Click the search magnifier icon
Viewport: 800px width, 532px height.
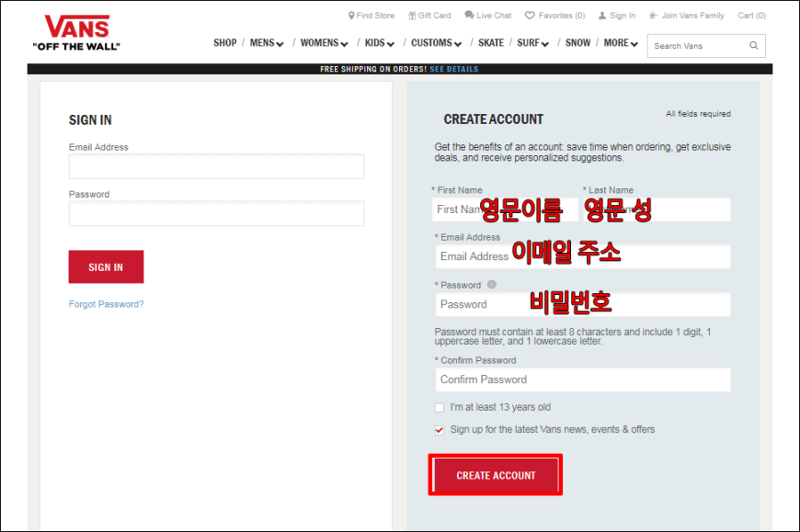754,46
